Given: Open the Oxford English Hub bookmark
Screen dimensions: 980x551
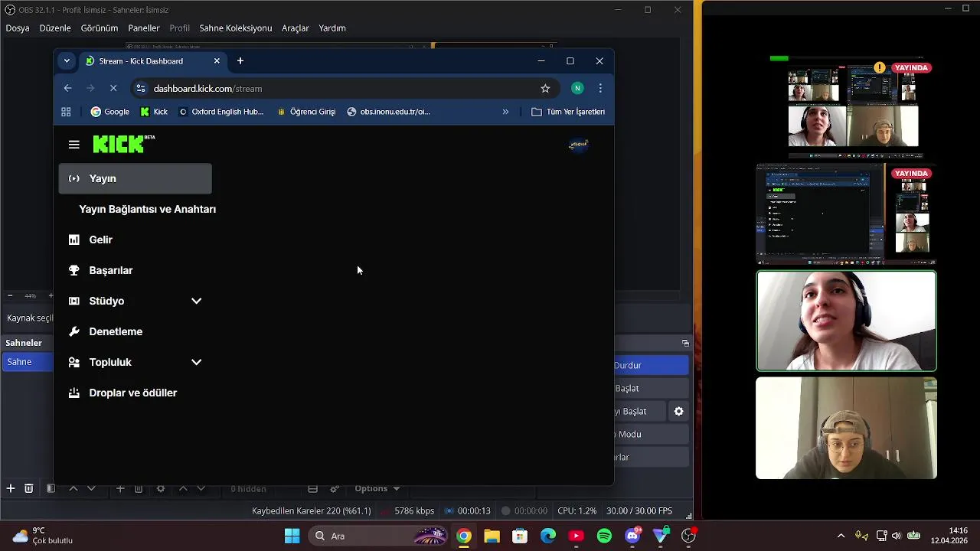Looking at the screenshot, I should click(x=221, y=112).
